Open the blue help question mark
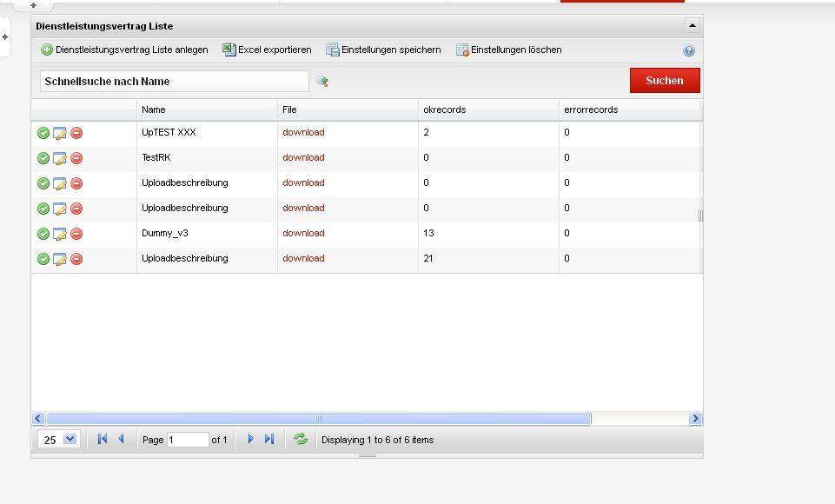Screen dimensions: 835x504 [x=688, y=50]
